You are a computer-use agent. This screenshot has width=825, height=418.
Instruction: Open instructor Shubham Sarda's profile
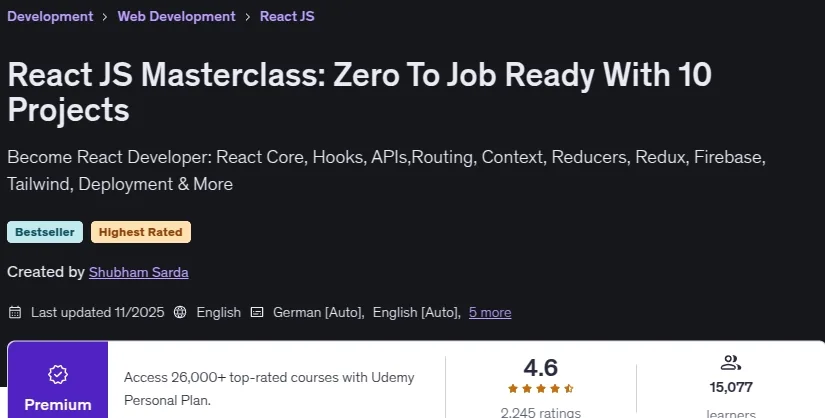coord(138,272)
